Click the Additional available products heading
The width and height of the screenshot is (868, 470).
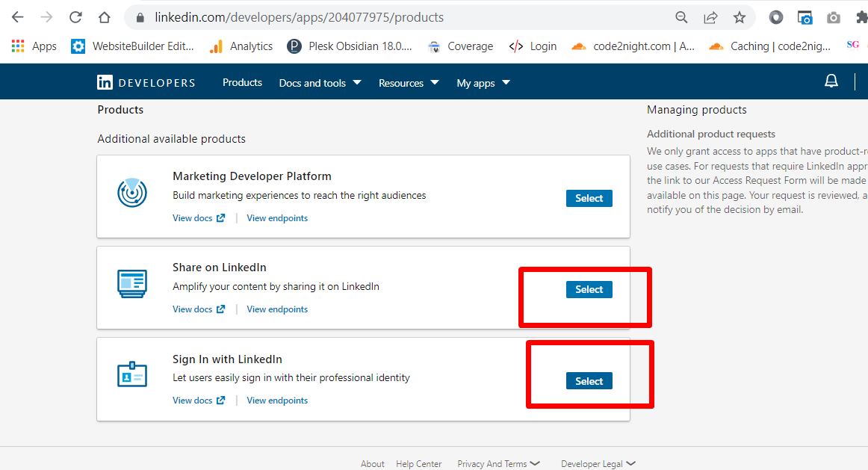(172, 139)
